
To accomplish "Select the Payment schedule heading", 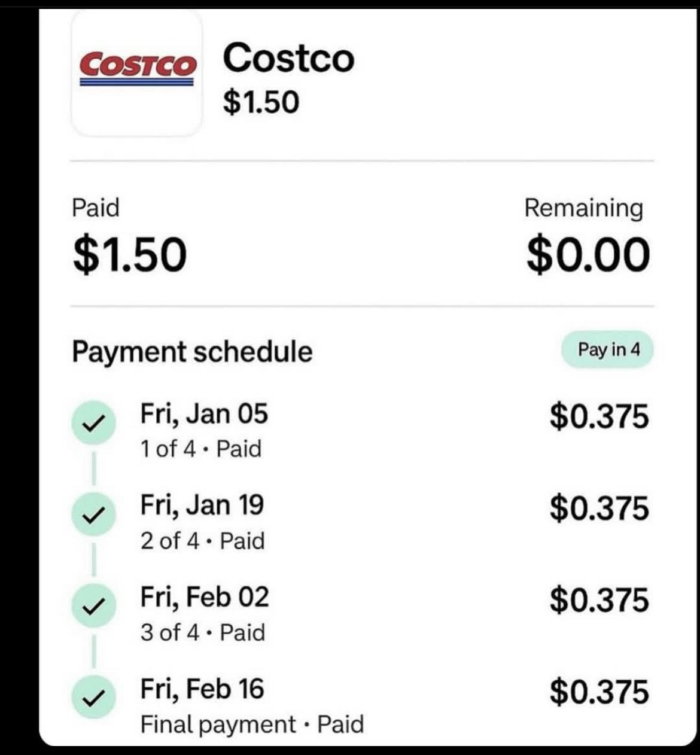I will (x=192, y=351).
